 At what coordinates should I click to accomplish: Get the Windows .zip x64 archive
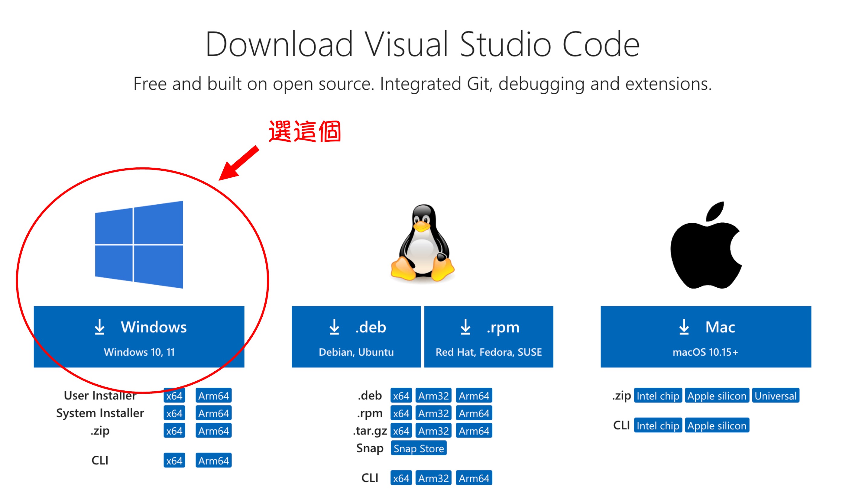click(174, 431)
